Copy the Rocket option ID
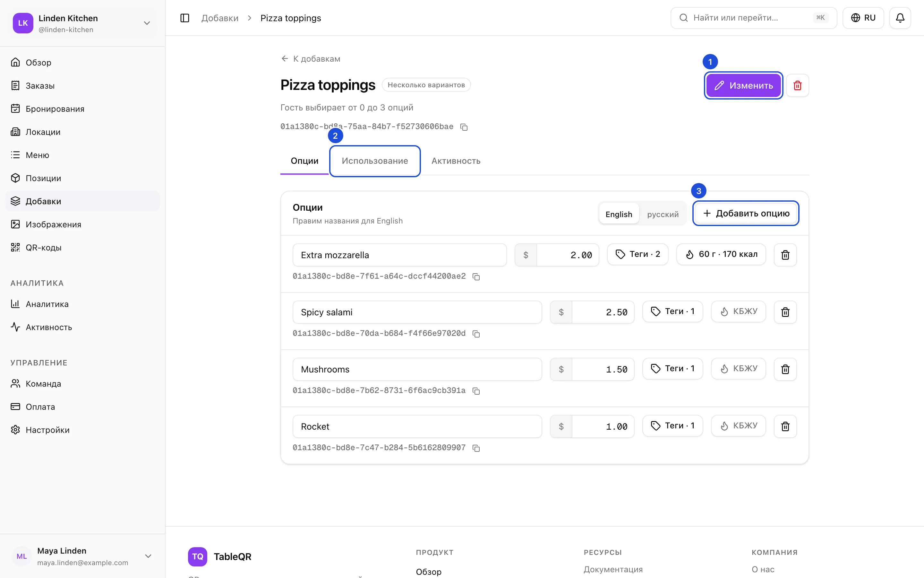Image resolution: width=924 pixels, height=578 pixels. coord(476,448)
